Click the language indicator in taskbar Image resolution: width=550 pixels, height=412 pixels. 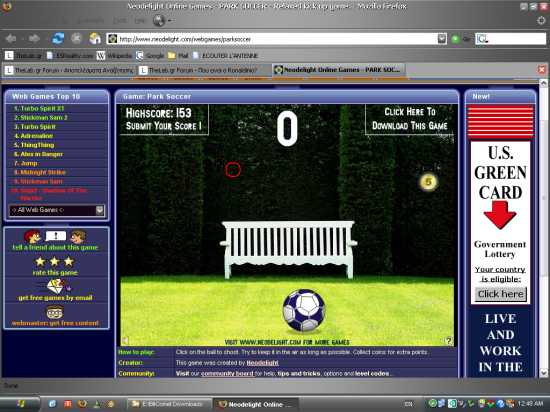pyautogui.click(x=408, y=404)
